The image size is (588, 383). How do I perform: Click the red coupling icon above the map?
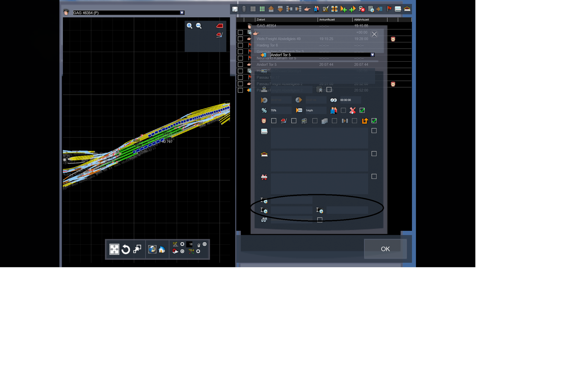[219, 35]
